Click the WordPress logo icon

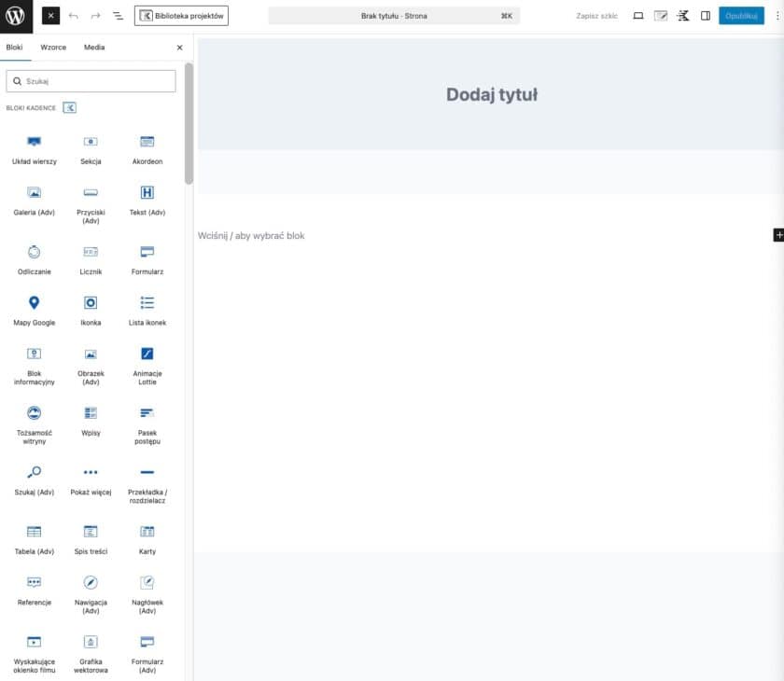(x=16, y=16)
